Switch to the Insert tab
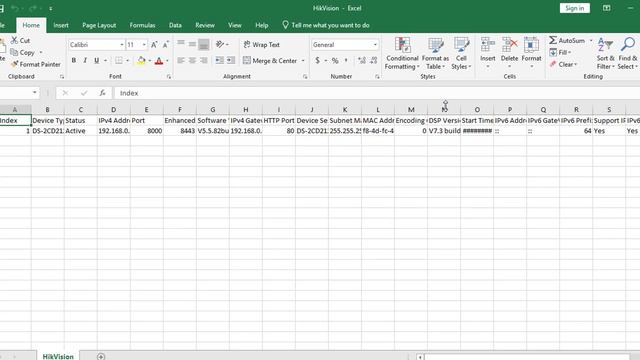The width and height of the screenshot is (640, 360). click(61, 25)
